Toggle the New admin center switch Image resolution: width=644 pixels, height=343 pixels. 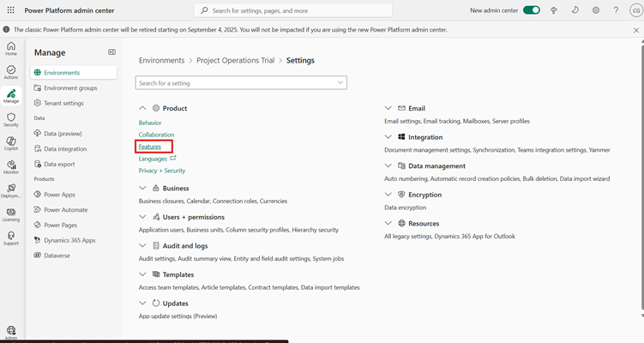(532, 10)
